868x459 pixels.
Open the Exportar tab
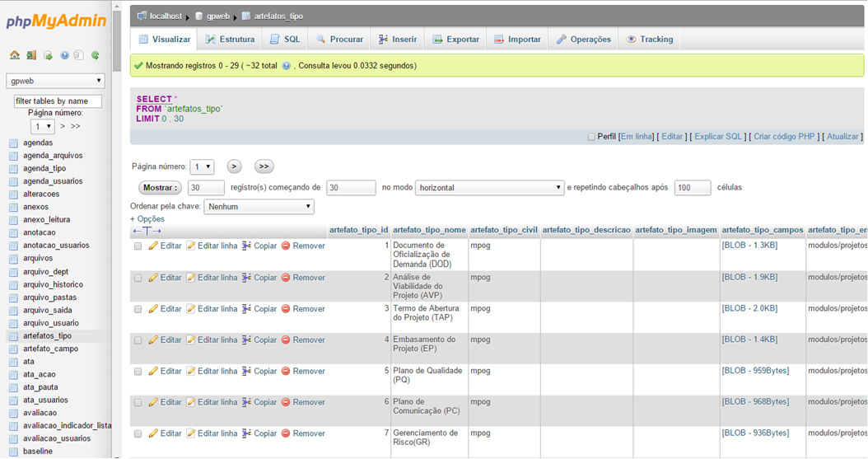(456, 40)
